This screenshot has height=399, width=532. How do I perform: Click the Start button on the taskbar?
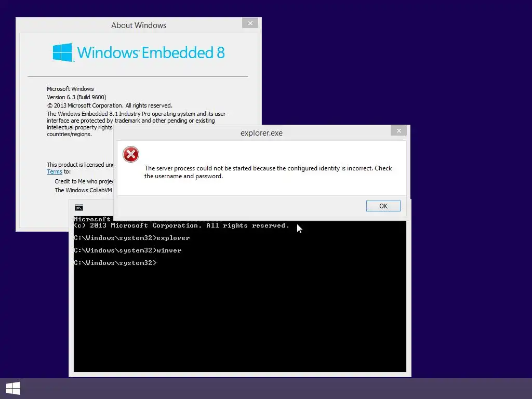(13, 389)
